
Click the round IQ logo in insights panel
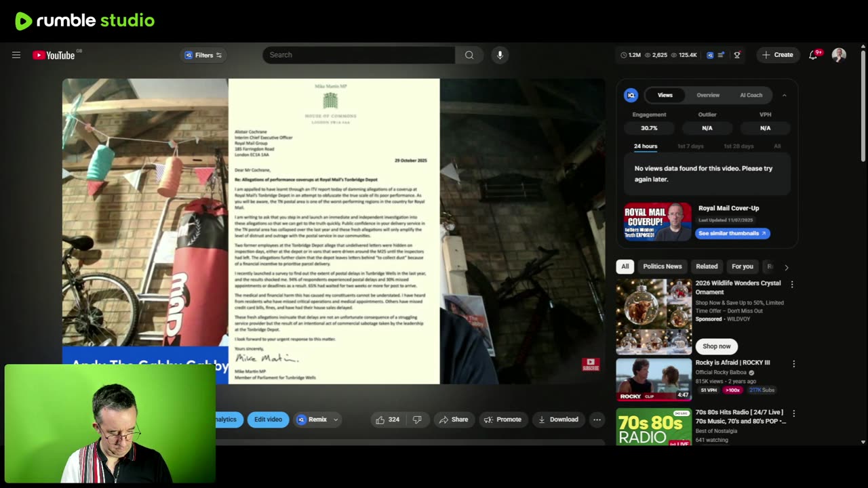pos(631,95)
